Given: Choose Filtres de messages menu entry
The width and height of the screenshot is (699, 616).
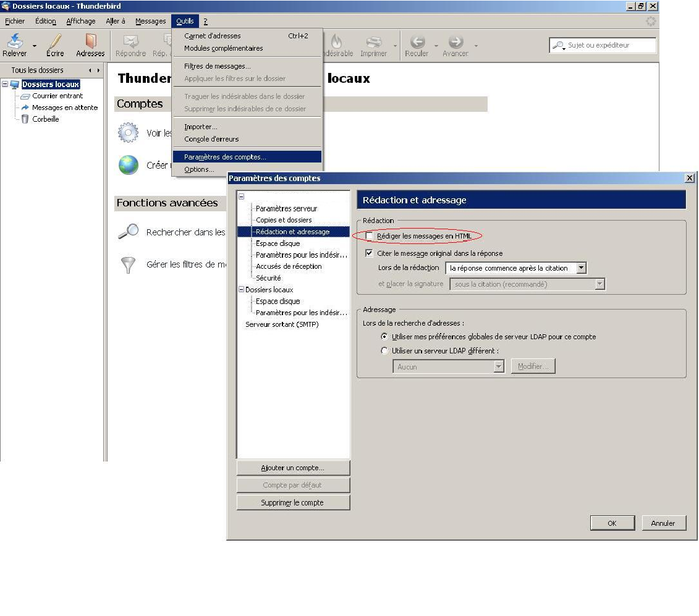Looking at the screenshot, I should (x=247, y=66).
